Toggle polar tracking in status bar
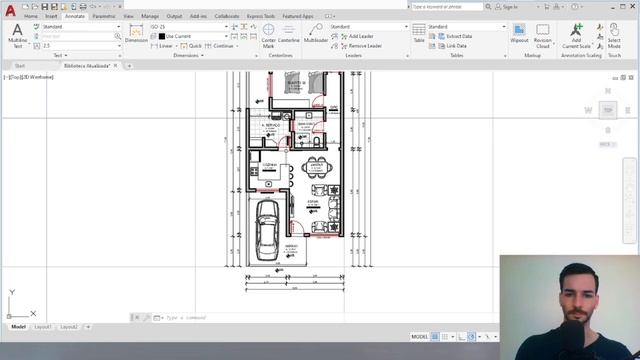This screenshot has height=360, width=640. (471, 337)
